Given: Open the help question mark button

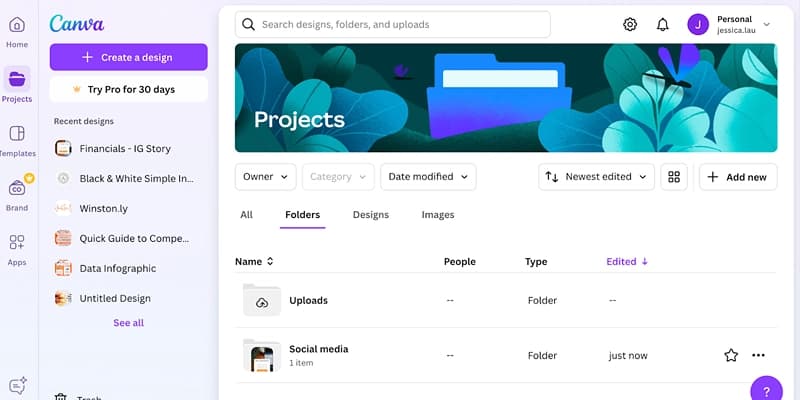Looking at the screenshot, I should 766,391.
